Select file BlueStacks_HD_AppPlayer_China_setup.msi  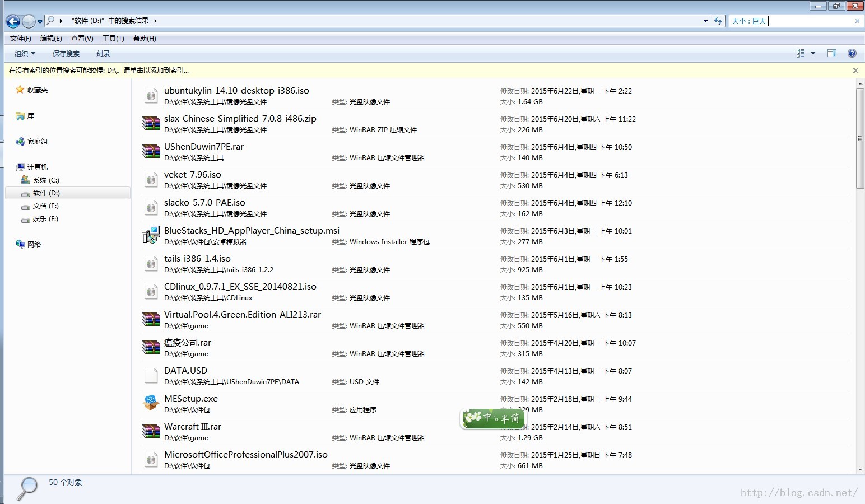tap(252, 231)
